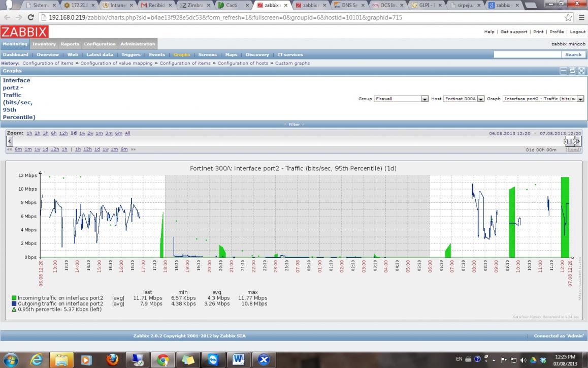Viewport: 588px width, 368px height.
Task: Click the Logout link
Action: tap(577, 32)
